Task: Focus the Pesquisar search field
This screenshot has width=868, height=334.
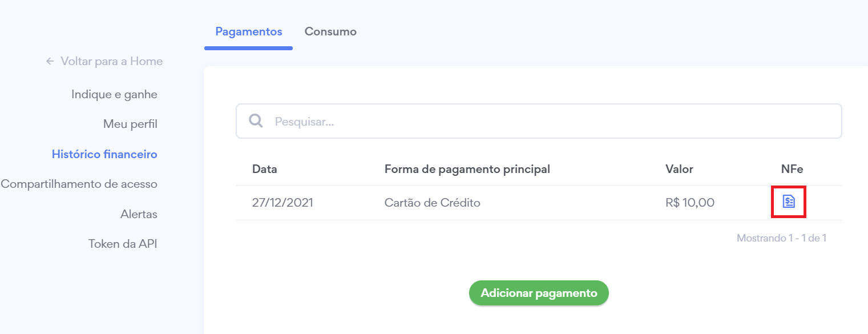Action: click(x=548, y=121)
